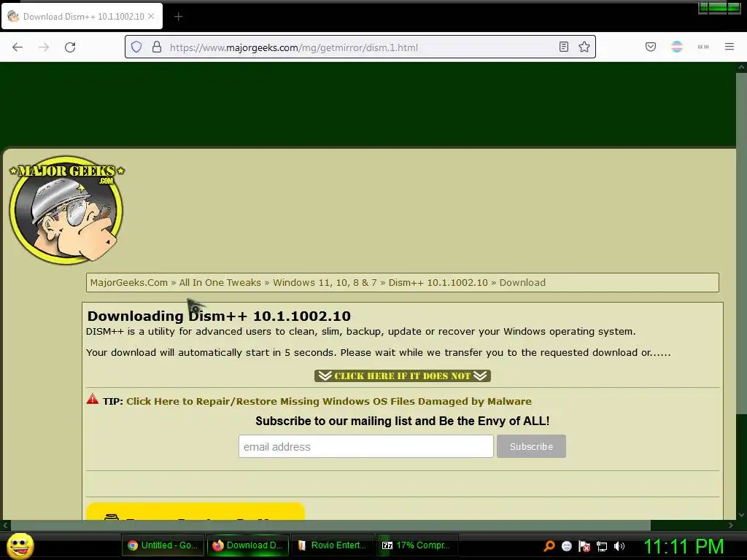Open Dism++ 10.1.1002.10 breadcrumb link

438,282
